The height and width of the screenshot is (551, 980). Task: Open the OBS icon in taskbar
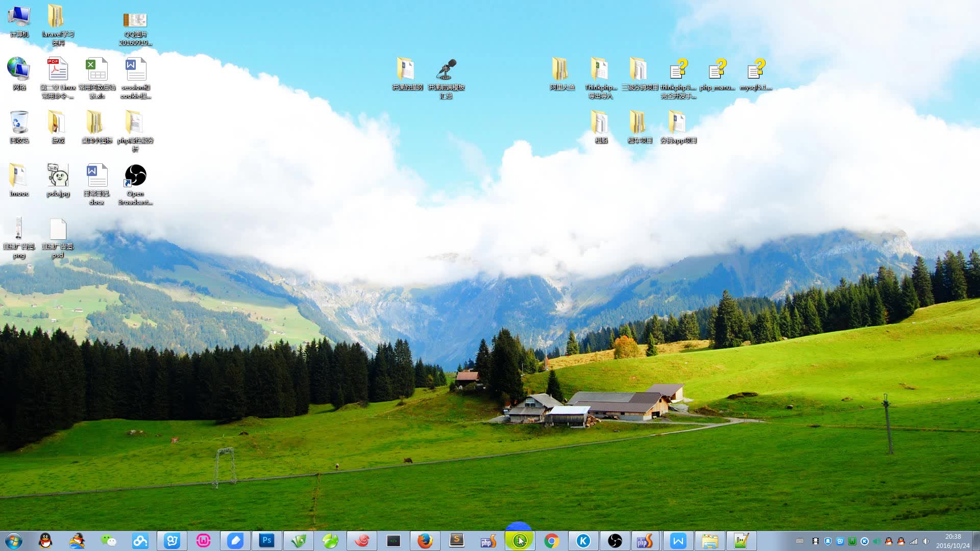tap(615, 541)
